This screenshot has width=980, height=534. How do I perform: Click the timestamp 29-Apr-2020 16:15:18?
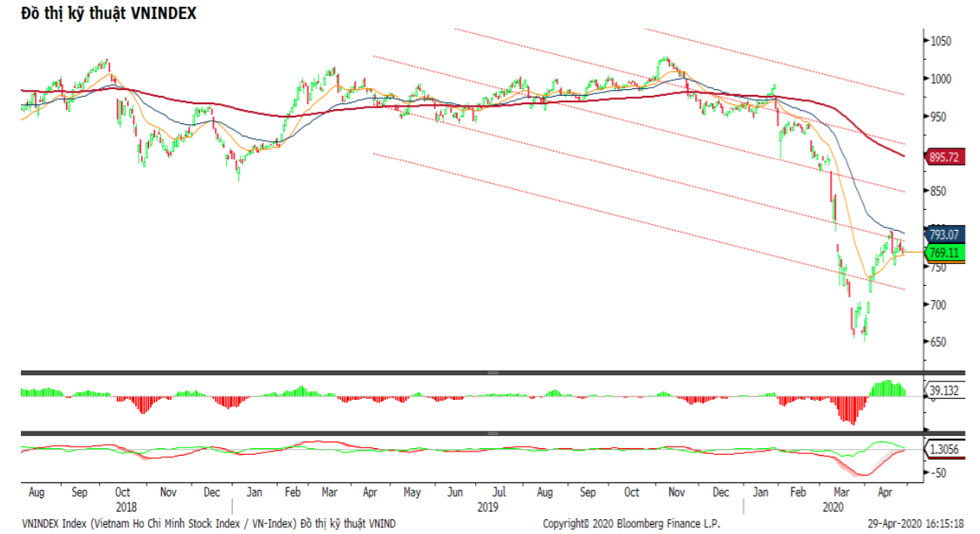pyautogui.click(x=916, y=523)
